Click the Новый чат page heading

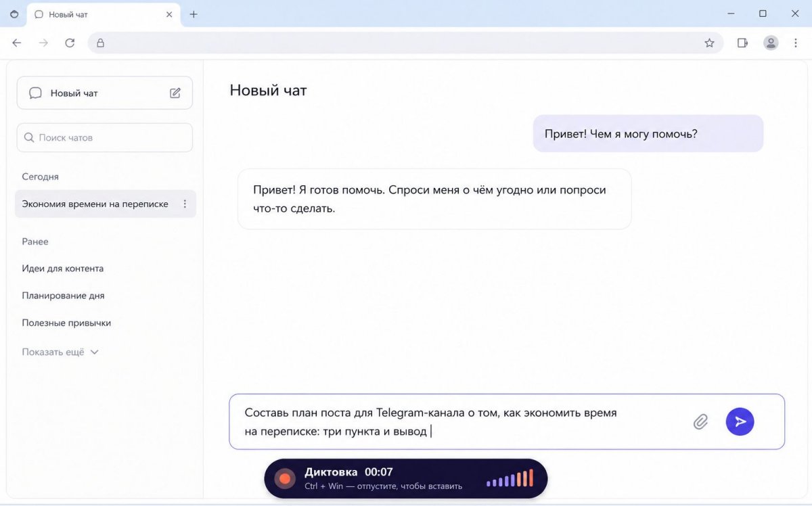point(268,90)
